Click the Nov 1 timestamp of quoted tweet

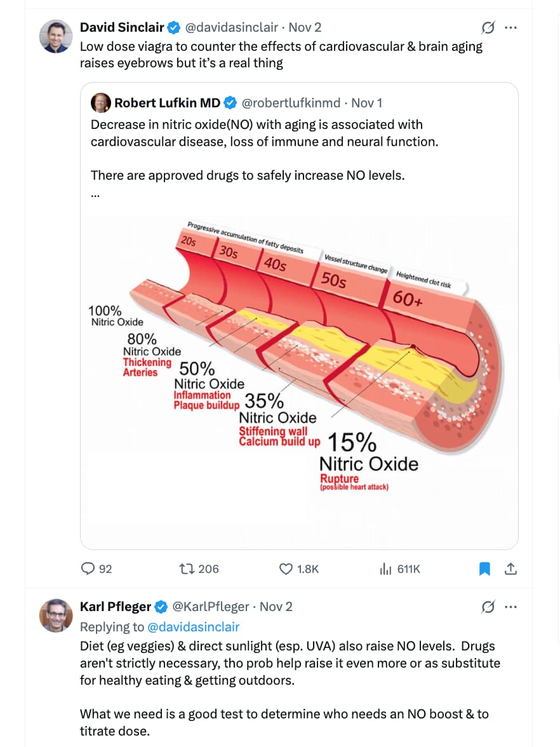(366, 103)
